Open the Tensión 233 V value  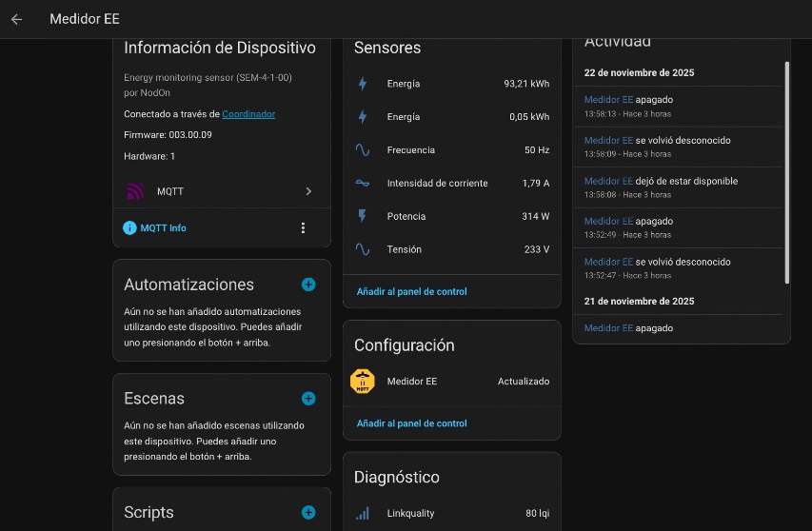click(x=537, y=249)
